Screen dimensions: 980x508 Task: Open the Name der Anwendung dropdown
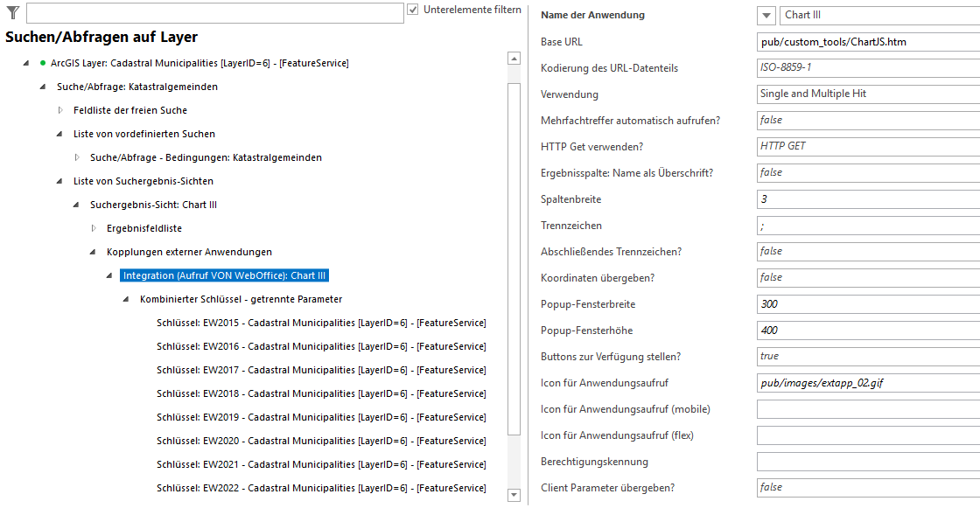click(766, 15)
